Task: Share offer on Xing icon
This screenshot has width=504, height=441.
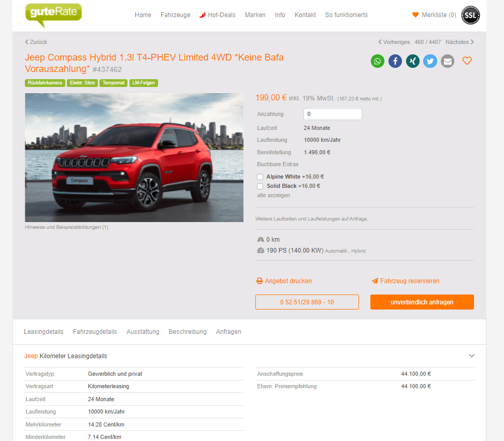Action: click(x=412, y=61)
